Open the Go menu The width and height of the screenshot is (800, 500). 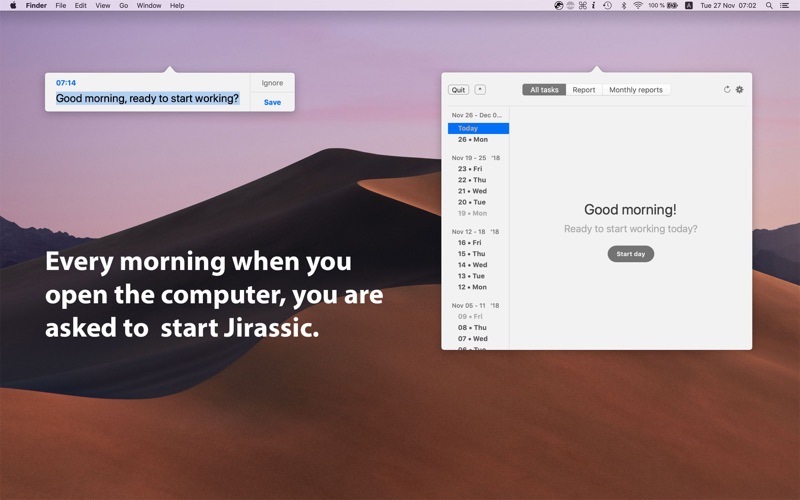[x=123, y=6]
